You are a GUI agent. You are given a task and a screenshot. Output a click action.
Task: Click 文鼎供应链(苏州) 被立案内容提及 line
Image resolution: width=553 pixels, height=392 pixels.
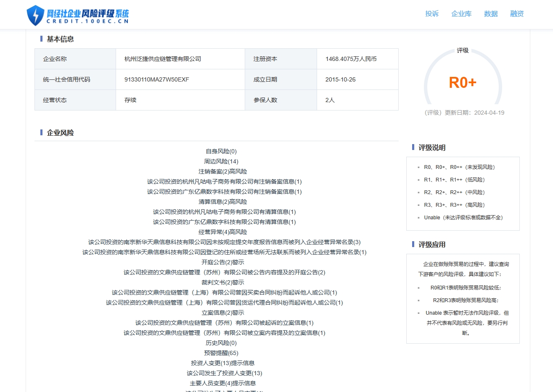pyautogui.click(x=225, y=333)
